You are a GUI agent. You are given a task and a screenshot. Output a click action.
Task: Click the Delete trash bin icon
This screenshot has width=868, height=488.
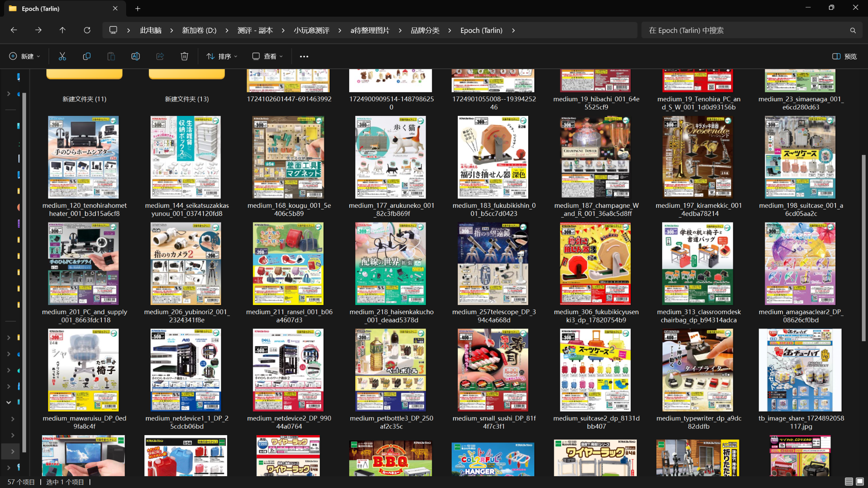(x=184, y=57)
